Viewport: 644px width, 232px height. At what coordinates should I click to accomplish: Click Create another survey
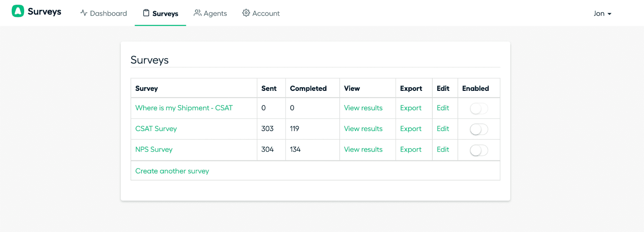point(172,171)
